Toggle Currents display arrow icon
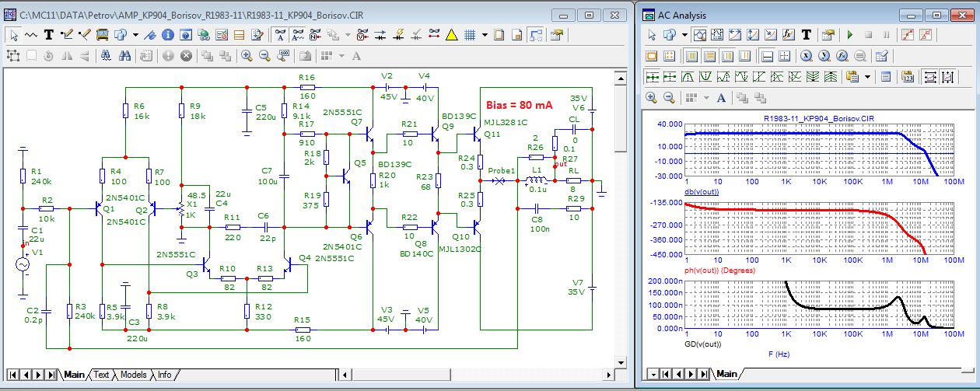Screen dimensions: 980x391 (x=380, y=35)
